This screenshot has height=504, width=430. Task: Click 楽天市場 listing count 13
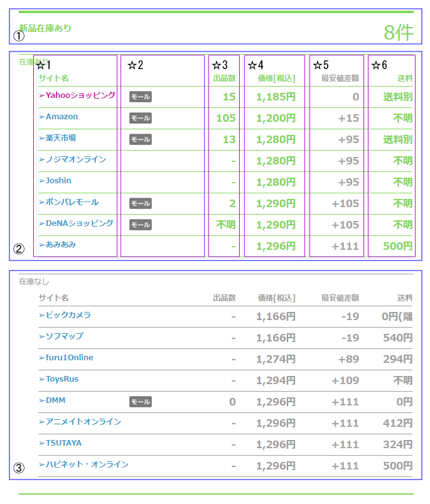click(x=229, y=139)
